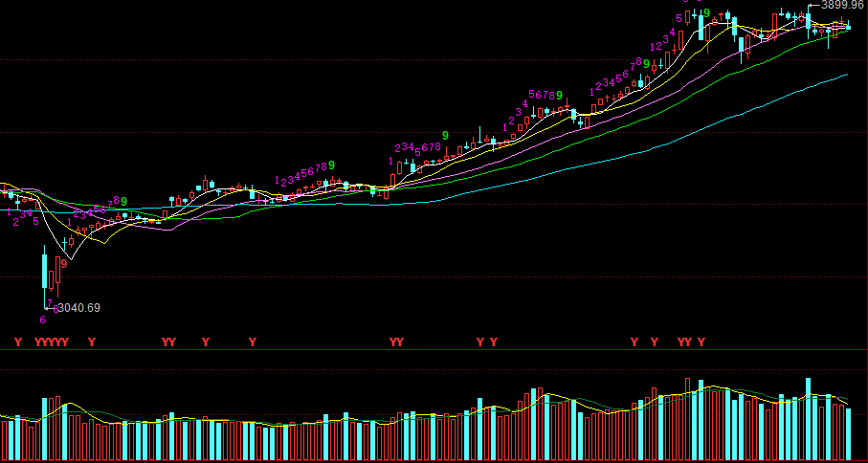Click the rightmost green 9 near chart top
Screen dimensions: 868x463
(x=705, y=13)
